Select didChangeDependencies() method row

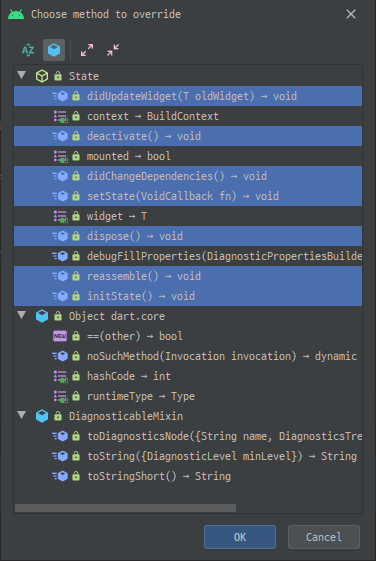(188, 176)
